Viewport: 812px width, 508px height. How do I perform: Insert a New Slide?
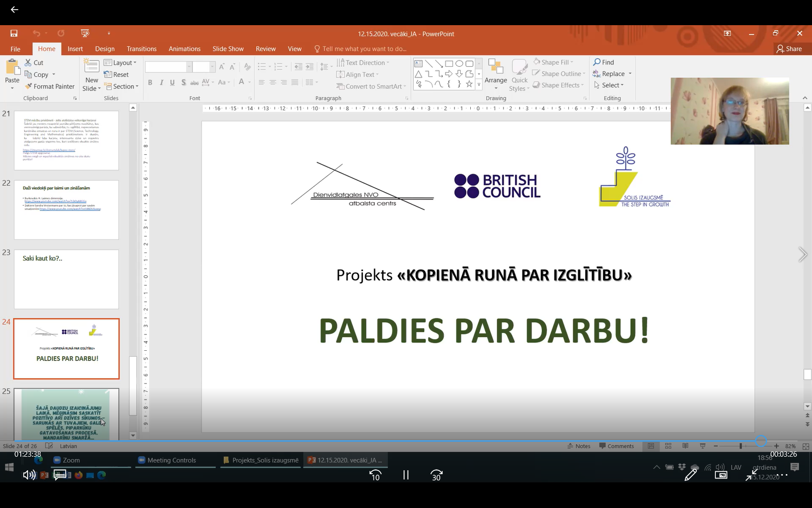tap(91, 75)
